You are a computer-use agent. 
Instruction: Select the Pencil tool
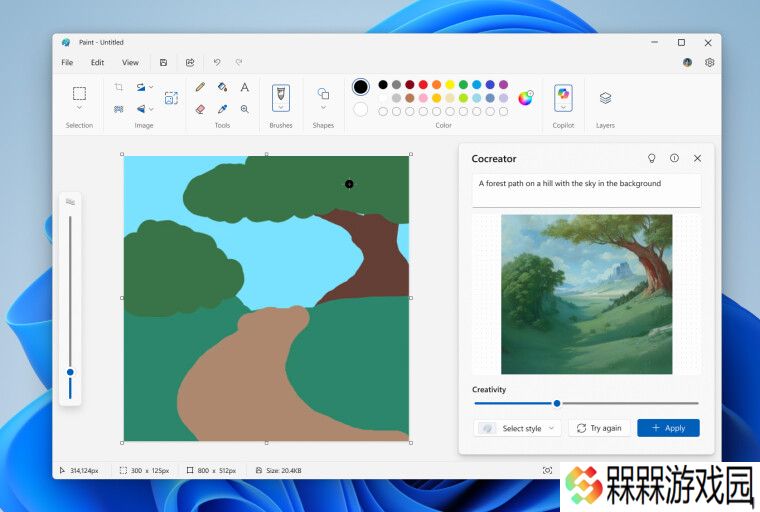click(x=200, y=87)
